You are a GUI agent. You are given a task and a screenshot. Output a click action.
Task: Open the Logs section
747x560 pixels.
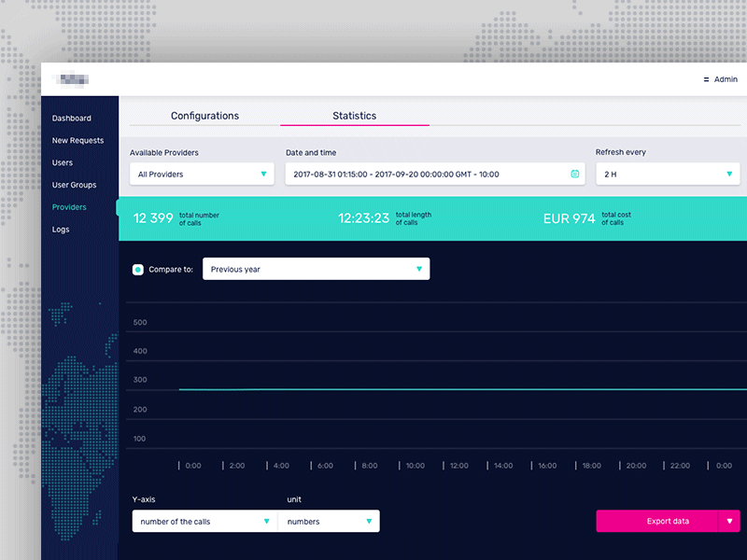(x=60, y=229)
